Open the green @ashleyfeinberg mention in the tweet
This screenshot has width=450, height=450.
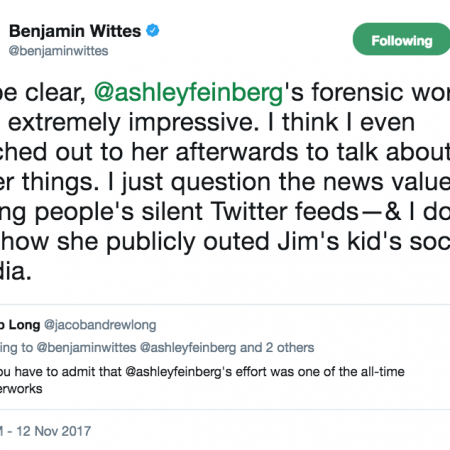(x=189, y=92)
